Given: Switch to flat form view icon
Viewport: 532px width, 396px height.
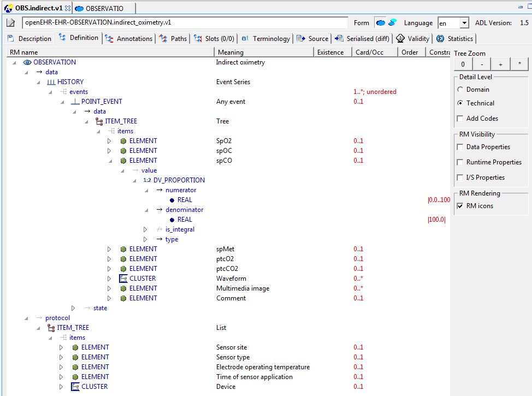Looking at the screenshot, I should point(393,23).
